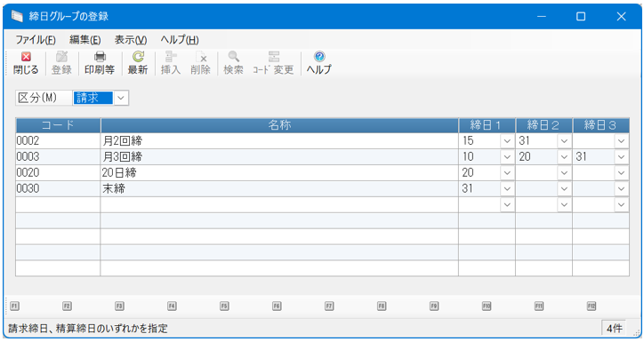Click the 4件 count in status bar

[614, 329]
